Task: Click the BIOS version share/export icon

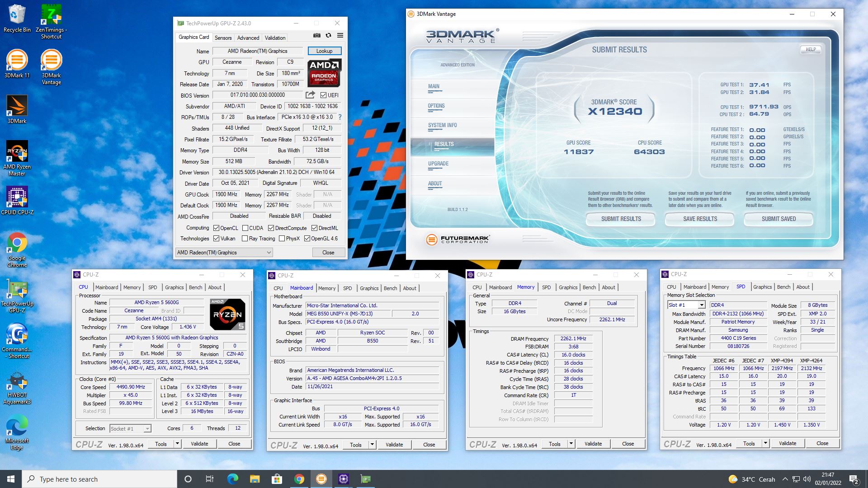Action: coord(310,95)
